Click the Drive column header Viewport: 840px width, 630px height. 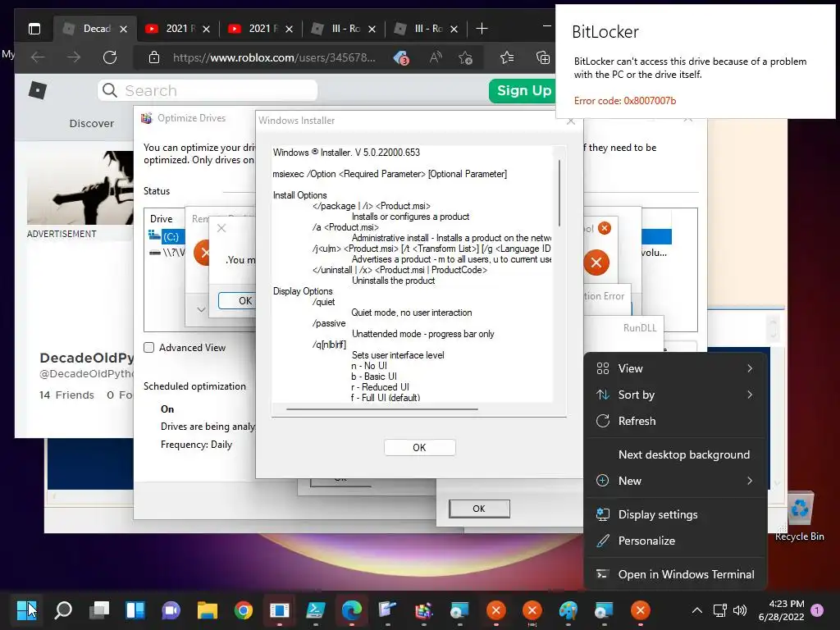coord(162,218)
